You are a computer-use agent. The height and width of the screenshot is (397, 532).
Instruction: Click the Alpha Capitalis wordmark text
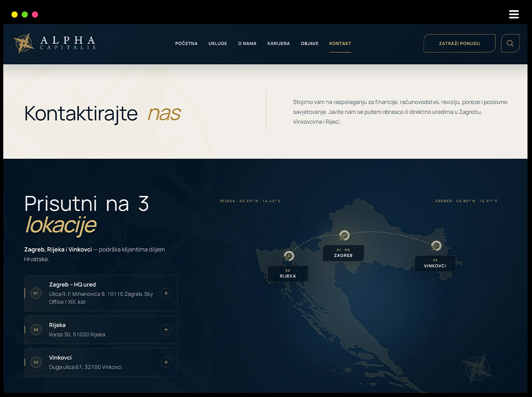coord(68,43)
